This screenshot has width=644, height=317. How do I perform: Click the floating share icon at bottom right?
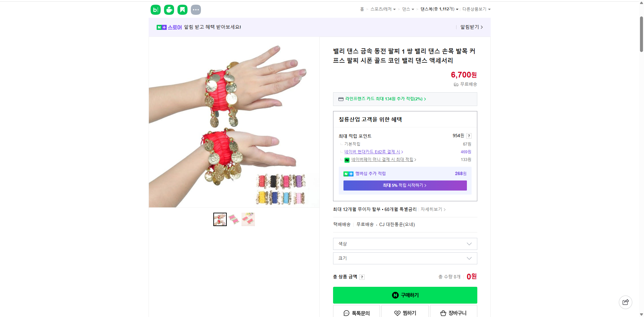(626, 302)
